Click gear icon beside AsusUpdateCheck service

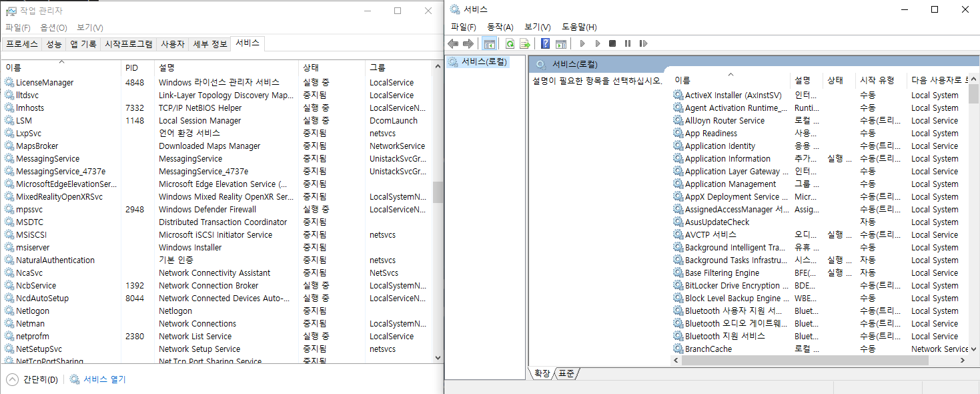click(x=678, y=222)
